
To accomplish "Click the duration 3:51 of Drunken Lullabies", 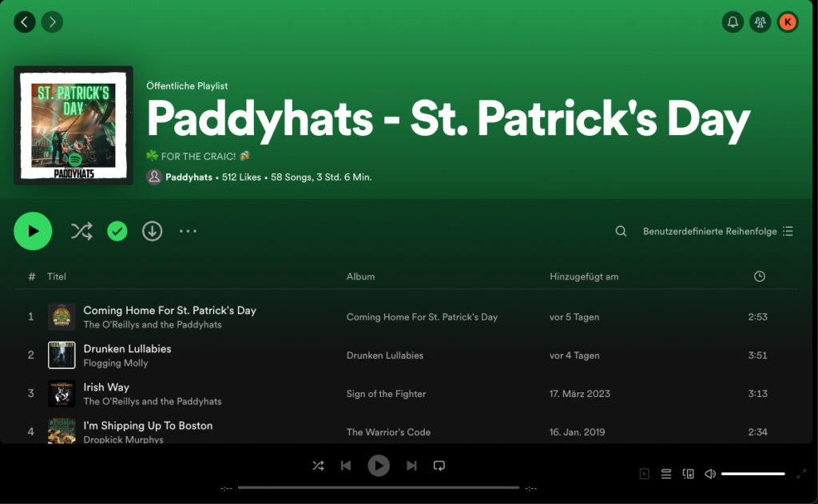I will 757,355.
